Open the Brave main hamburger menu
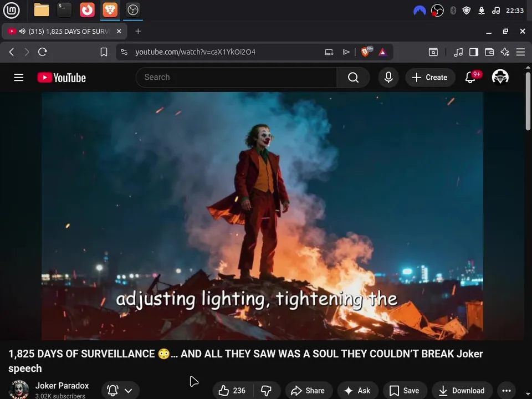Viewport: 532px width, 399px height. point(520,52)
